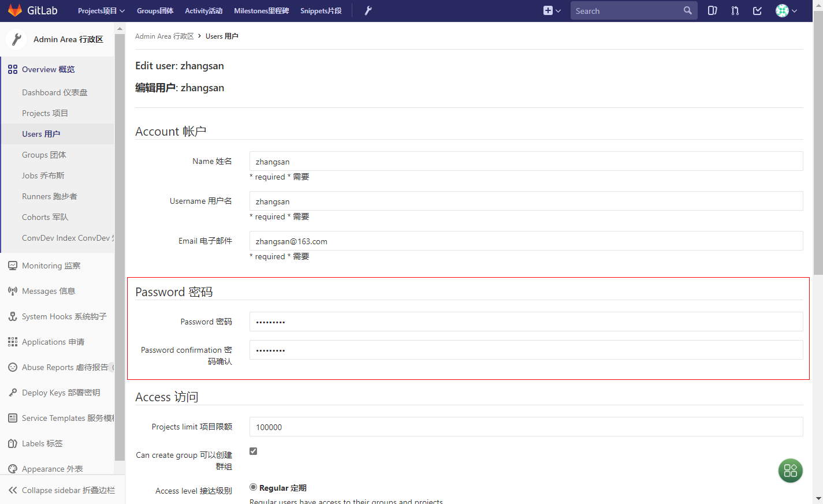
Task: Click the Abuse Reports face icon
Action: pos(13,367)
